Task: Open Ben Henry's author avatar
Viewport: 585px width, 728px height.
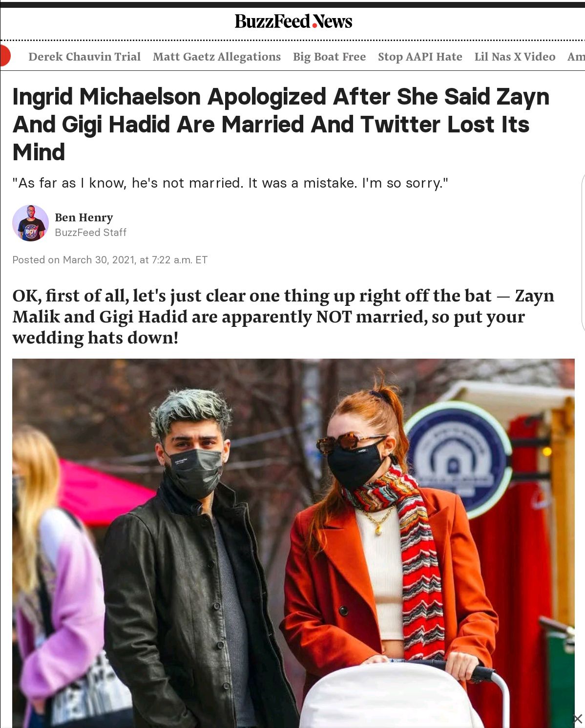Action: pos(30,223)
